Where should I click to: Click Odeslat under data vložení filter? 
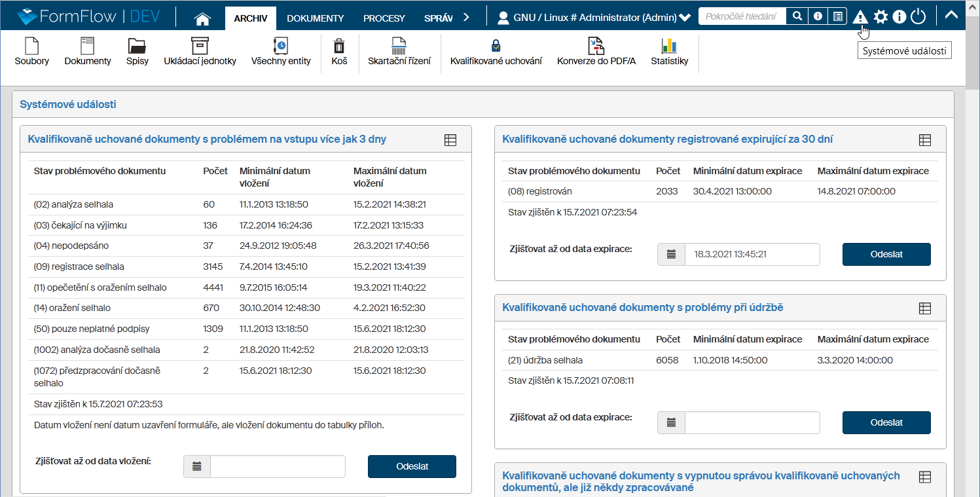point(412,466)
